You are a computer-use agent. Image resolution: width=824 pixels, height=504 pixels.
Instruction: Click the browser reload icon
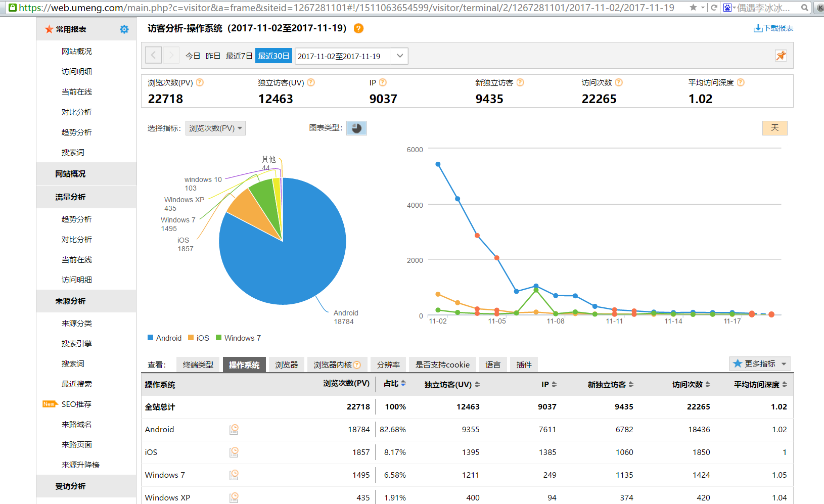(714, 8)
